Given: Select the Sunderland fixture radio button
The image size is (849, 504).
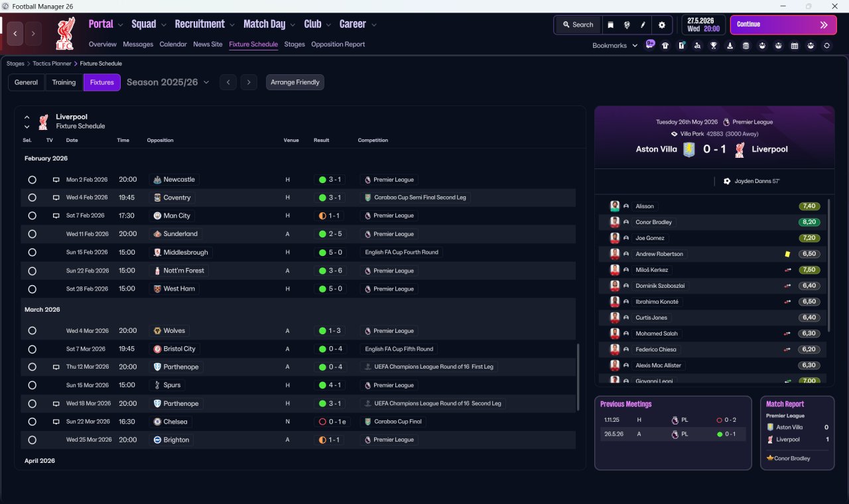Looking at the screenshot, I should (32, 234).
